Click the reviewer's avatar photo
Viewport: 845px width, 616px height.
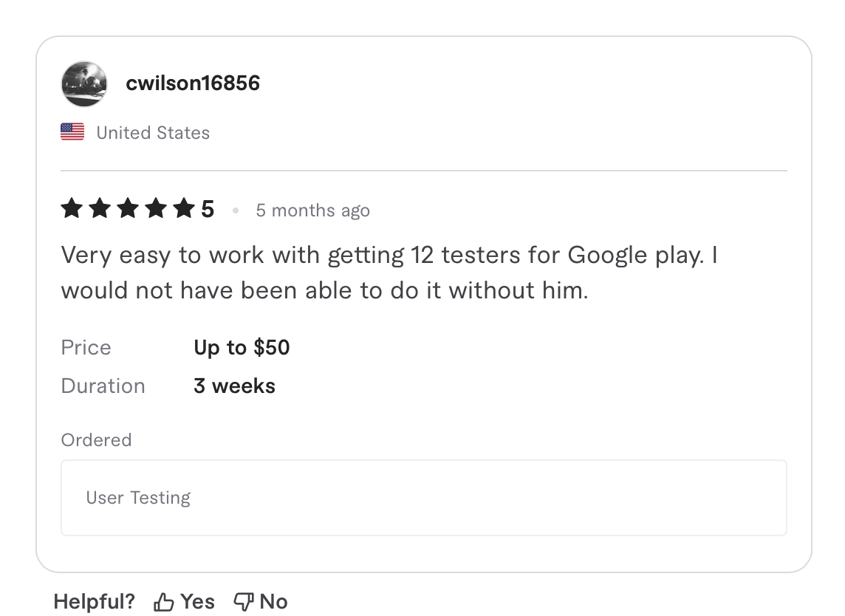pos(83,83)
